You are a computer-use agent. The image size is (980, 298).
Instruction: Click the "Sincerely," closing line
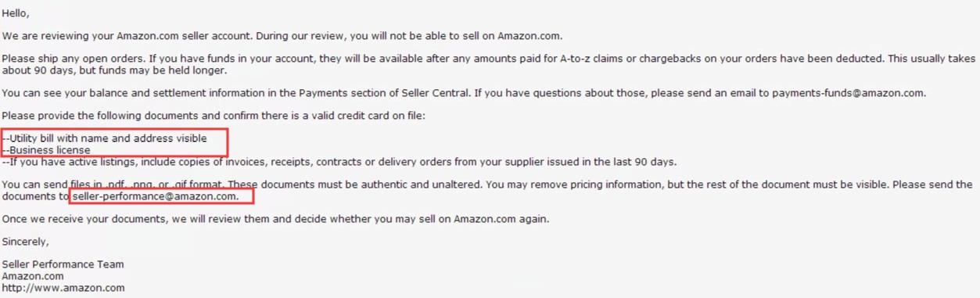[25, 242]
